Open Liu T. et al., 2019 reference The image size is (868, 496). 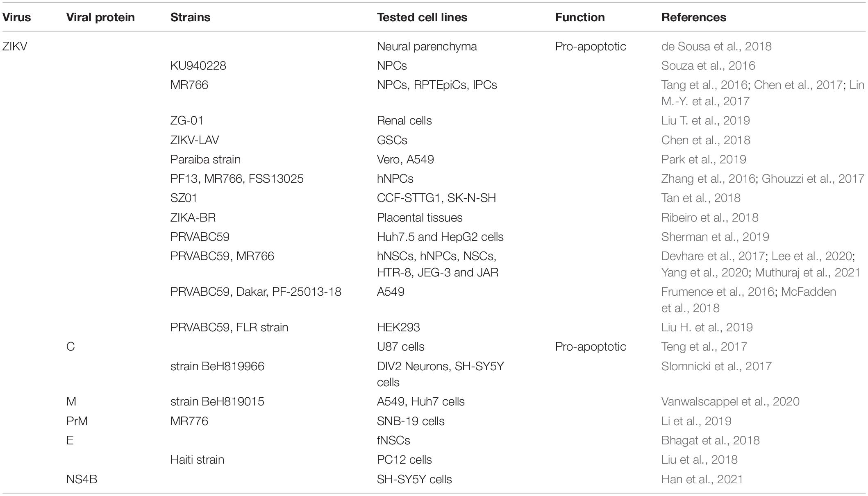click(705, 120)
